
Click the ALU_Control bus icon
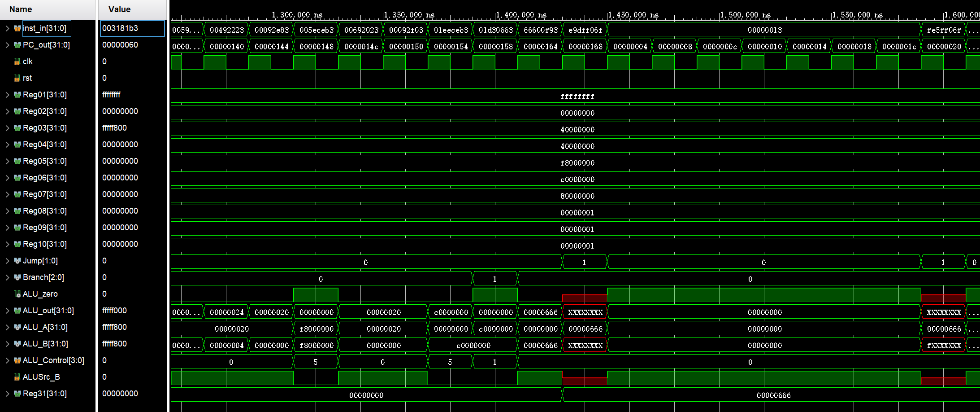17,360
